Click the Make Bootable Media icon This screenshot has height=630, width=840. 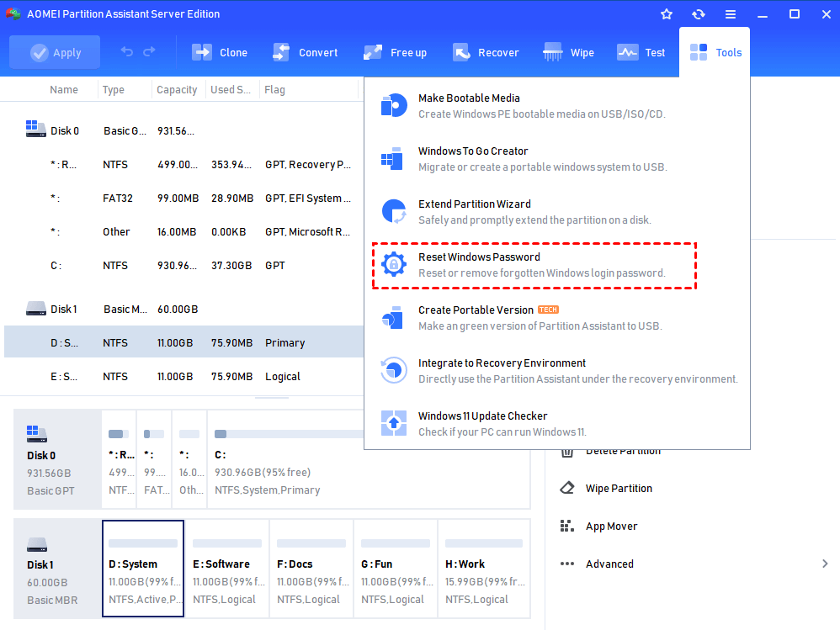click(394, 105)
